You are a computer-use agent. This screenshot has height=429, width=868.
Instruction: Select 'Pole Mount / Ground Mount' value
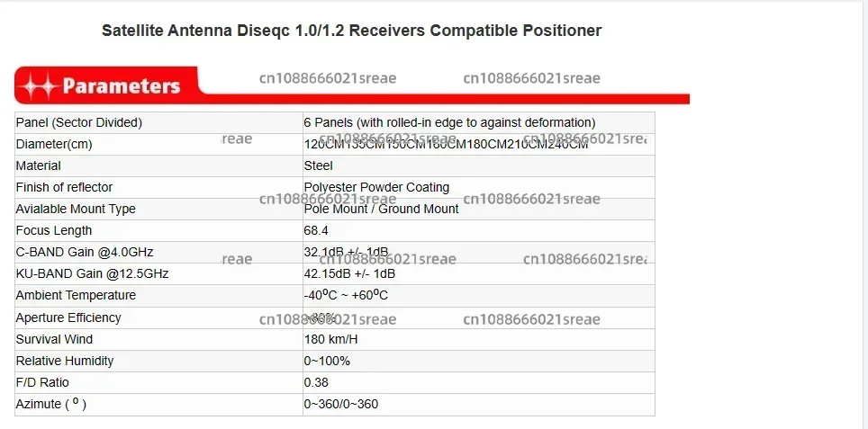pos(382,209)
